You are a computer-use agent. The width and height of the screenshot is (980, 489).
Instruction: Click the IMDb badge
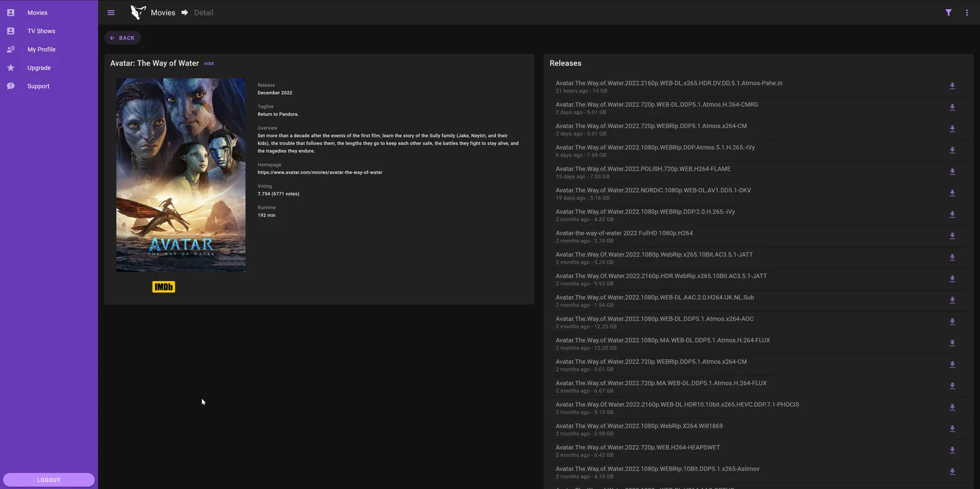[164, 287]
